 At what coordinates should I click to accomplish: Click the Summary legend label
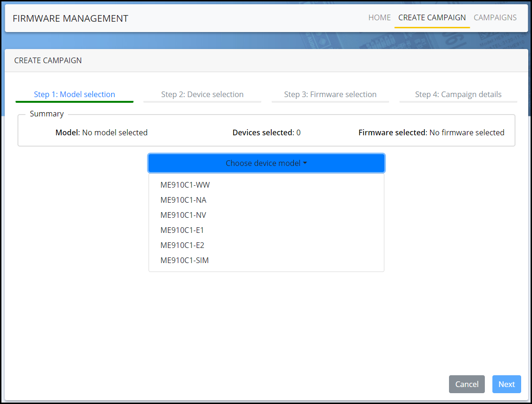pos(47,114)
